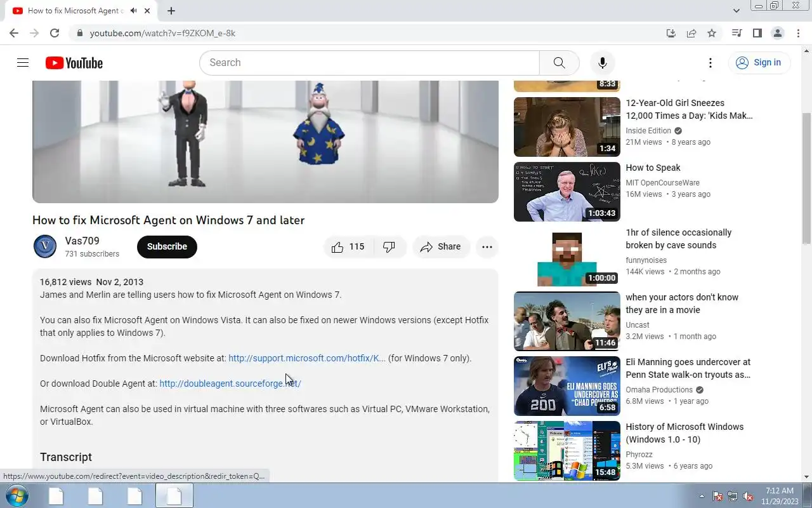Open the YouTube hamburger guide menu
Screen dimensions: 812x508
(23, 62)
